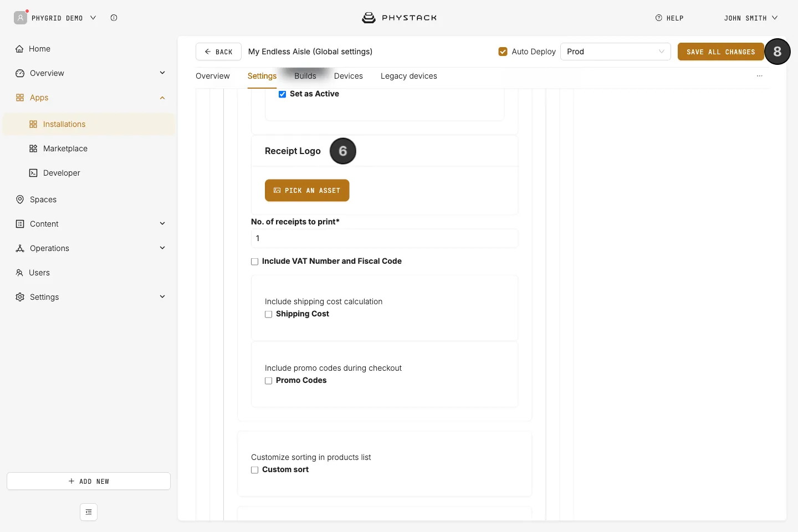Open the John Smith account menu

click(750, 18)
